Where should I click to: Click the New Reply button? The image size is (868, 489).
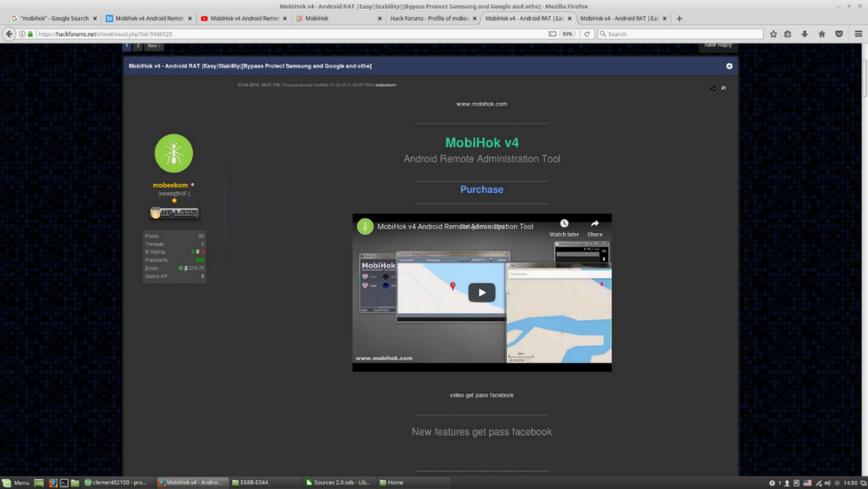coord(718,45)
